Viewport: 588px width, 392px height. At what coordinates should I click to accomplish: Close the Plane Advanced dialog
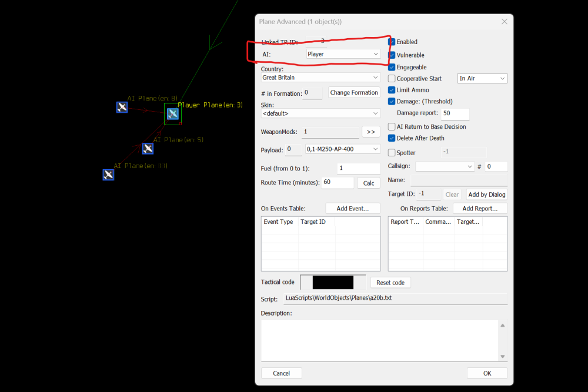pos(504,22)
